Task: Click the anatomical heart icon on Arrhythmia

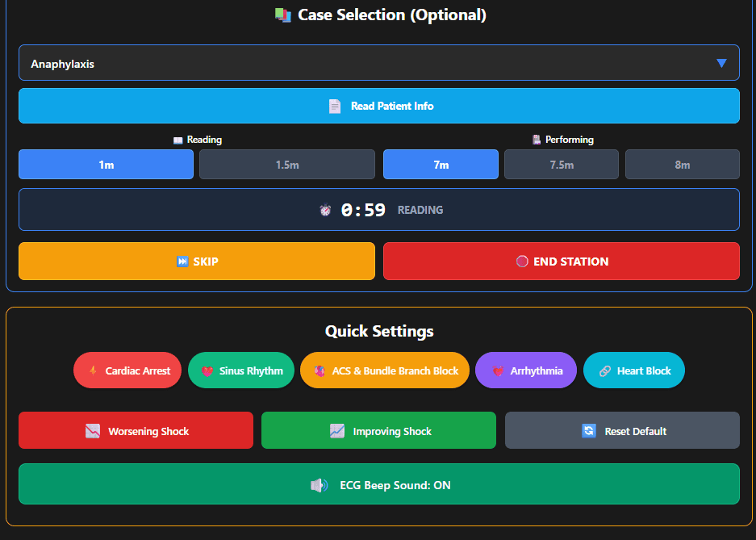Action: coord(499,370)
